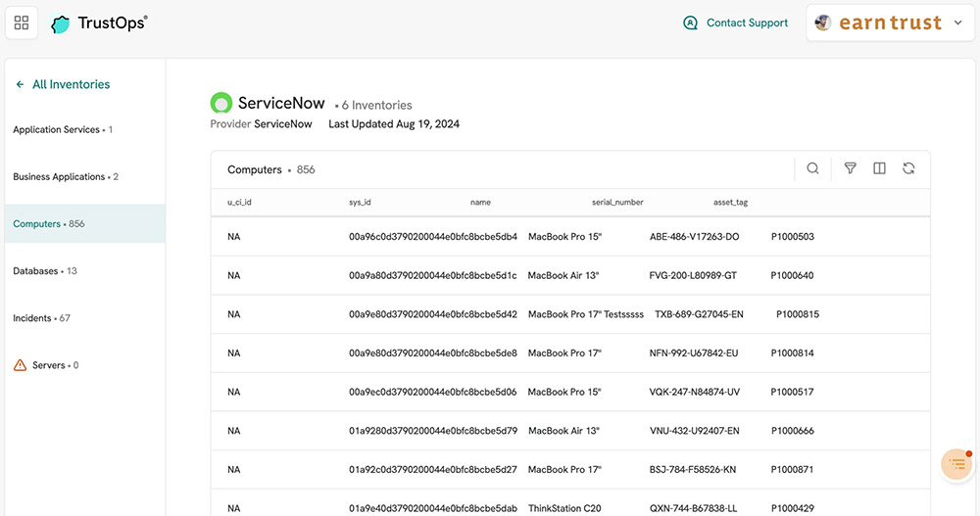Select Computers inventory in sidebar
The image size is (980, 516).
(x=85, y=223)
